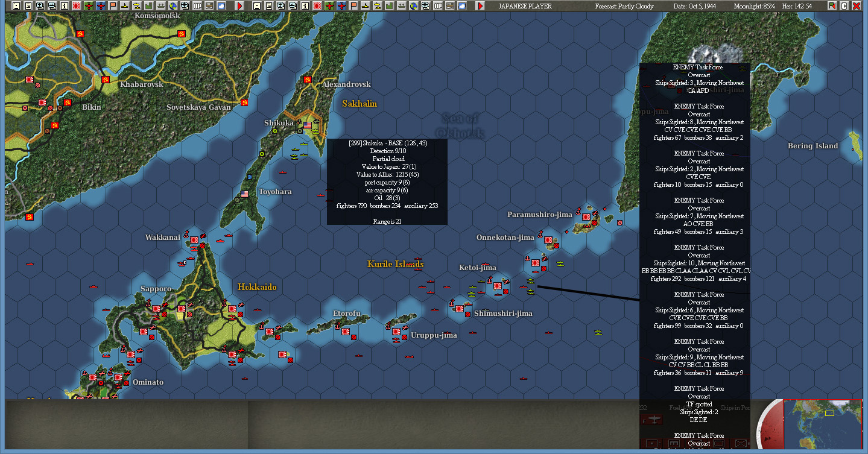Click the US flag marker near Toyohara
The image size is (868, 454).
[245, 194]
